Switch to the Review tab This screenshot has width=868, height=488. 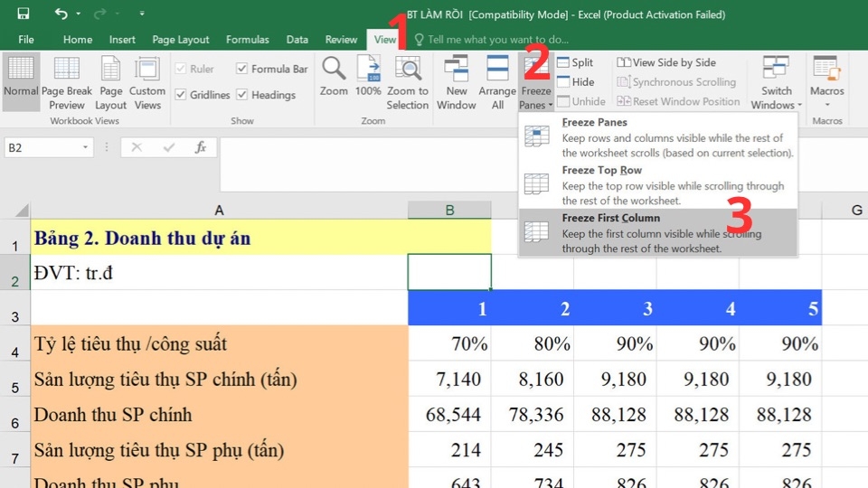[341, 39]
